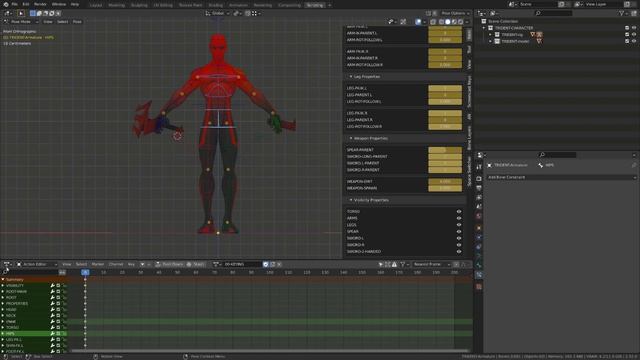Open the Render properties tab icon
Image resolution: width=640 pixels, height=360 pixels.
pyautogui.click(x=479, y=179)
